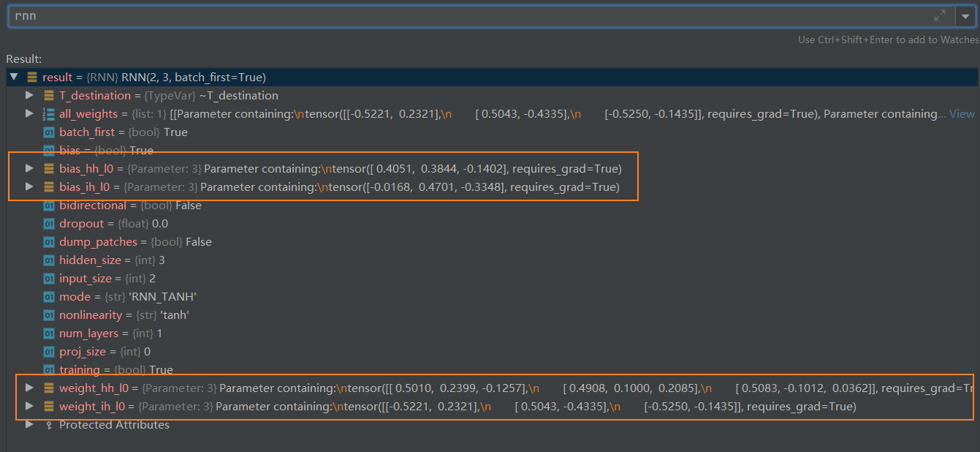Click the batch_first bool icon
The width and height of the screenshot is (980, 452).
click(49, 132)
